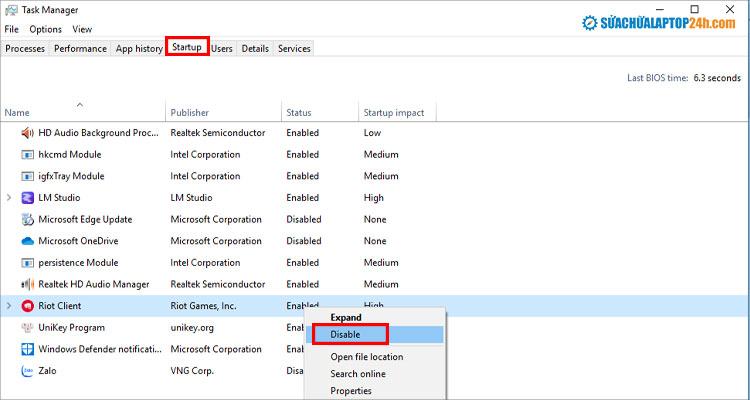Select the Microsoft OneDrive row name
750x400 pixels.
click(x=78, y=241)
